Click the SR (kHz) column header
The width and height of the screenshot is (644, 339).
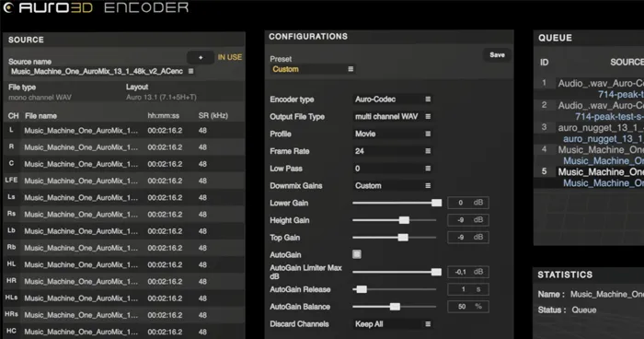tap(213, 115)
